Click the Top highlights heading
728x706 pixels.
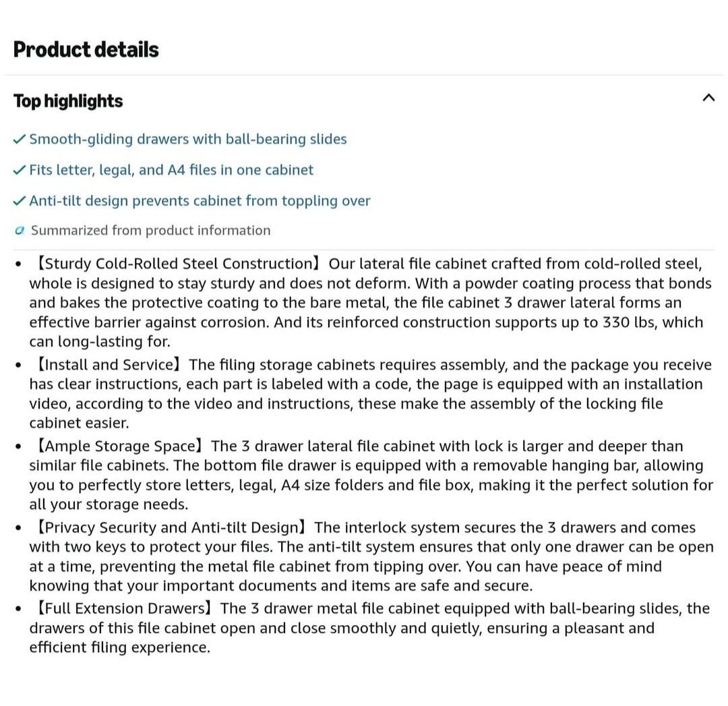(68, 100)
